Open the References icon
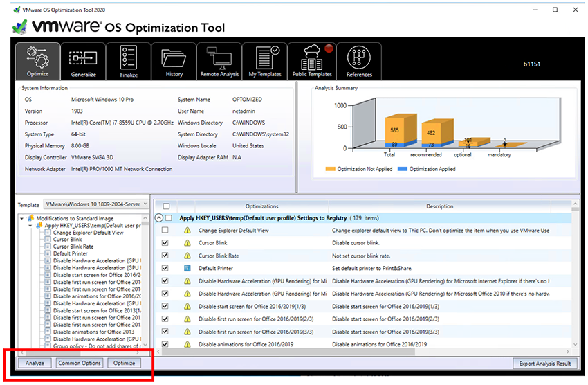 point(358,57)
